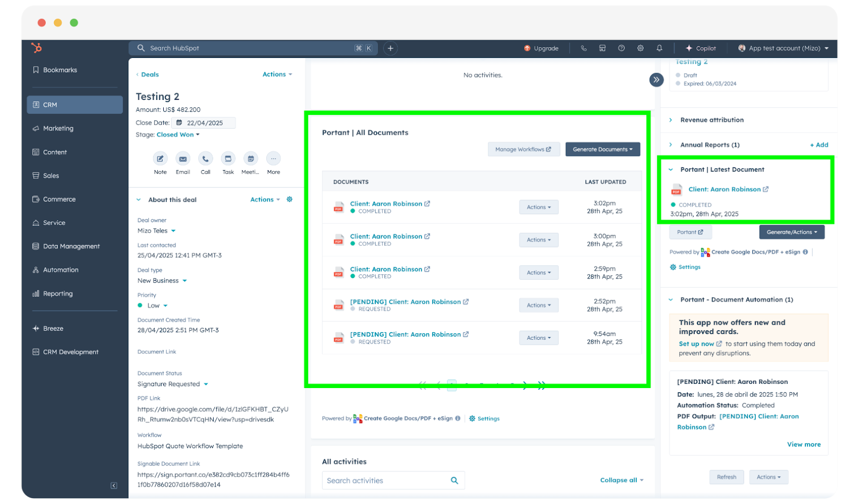Open the Generate Documents dropdown

[x=602, y=149]
